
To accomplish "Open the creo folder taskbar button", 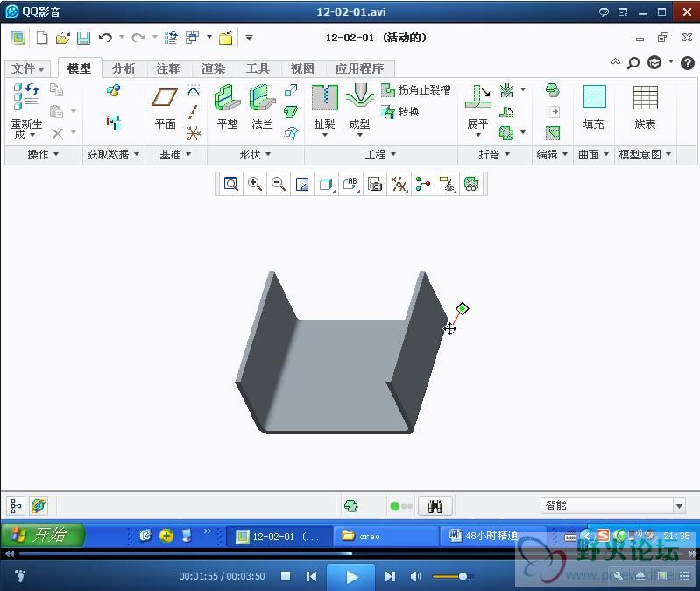I will tap(385, 536).
